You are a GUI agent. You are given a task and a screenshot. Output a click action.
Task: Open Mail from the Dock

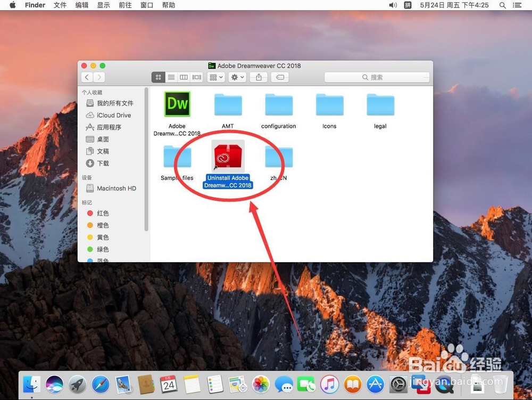pos(123,385)
